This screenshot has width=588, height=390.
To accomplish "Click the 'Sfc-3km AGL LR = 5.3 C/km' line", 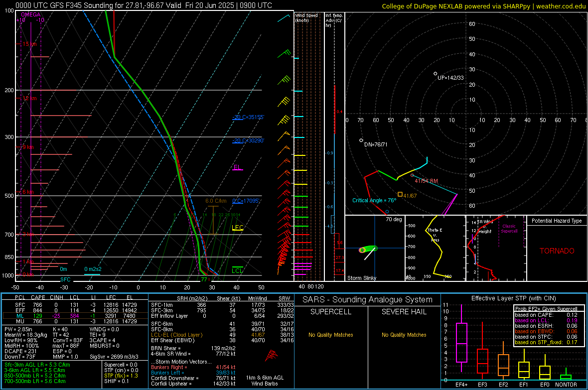I will tap(37, 365).
